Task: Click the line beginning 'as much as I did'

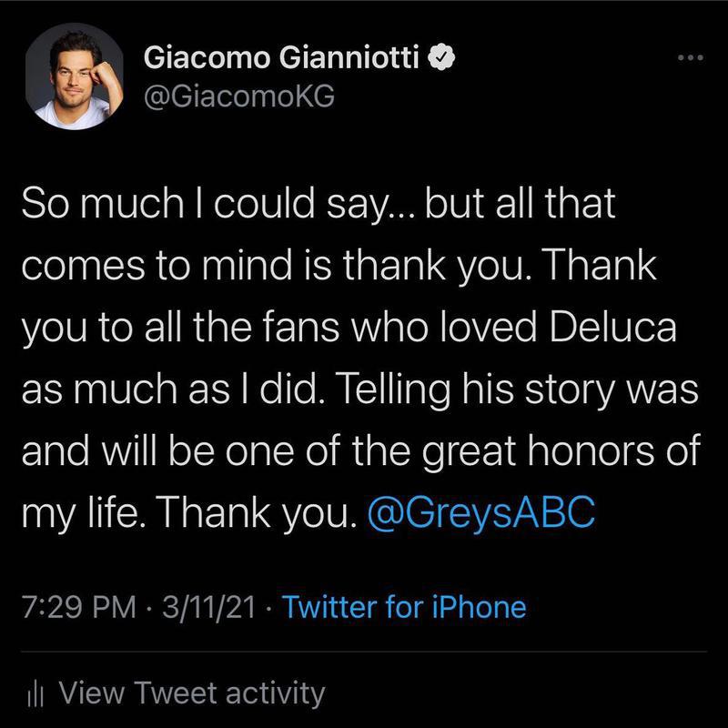Action: click(359, 389)
